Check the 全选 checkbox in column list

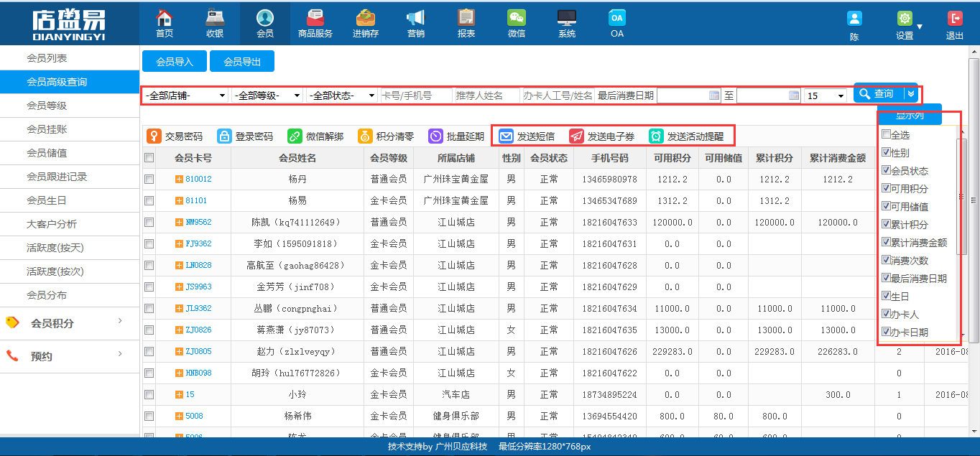[886, 134]
